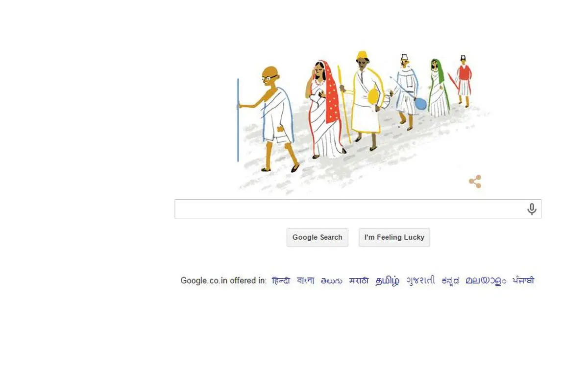Viewport: 588px width, 392px height.
Task: Choose the Marathi (मराठी) language link
Action: pyautogui.click(x=359, y=280)
